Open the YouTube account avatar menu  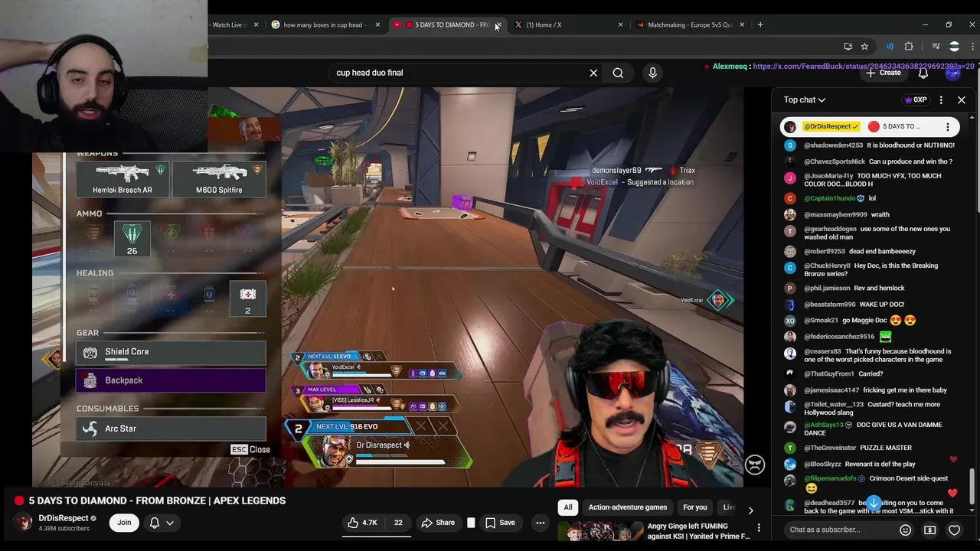coord(953,73)
